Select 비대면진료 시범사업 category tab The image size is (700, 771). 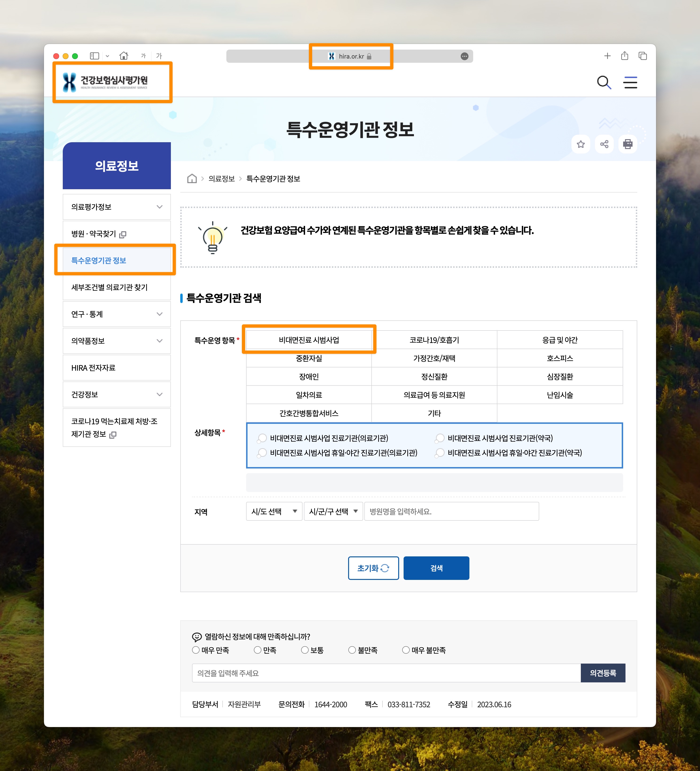pos(309,340)
